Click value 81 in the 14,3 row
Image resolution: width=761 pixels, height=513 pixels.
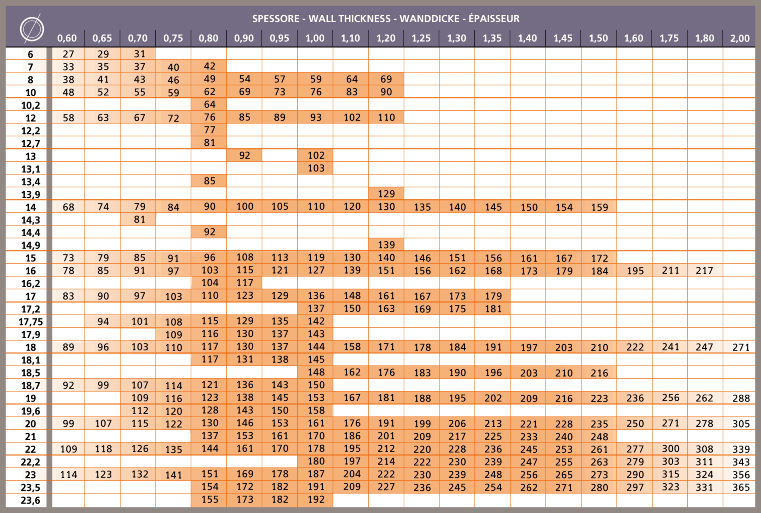139,219
